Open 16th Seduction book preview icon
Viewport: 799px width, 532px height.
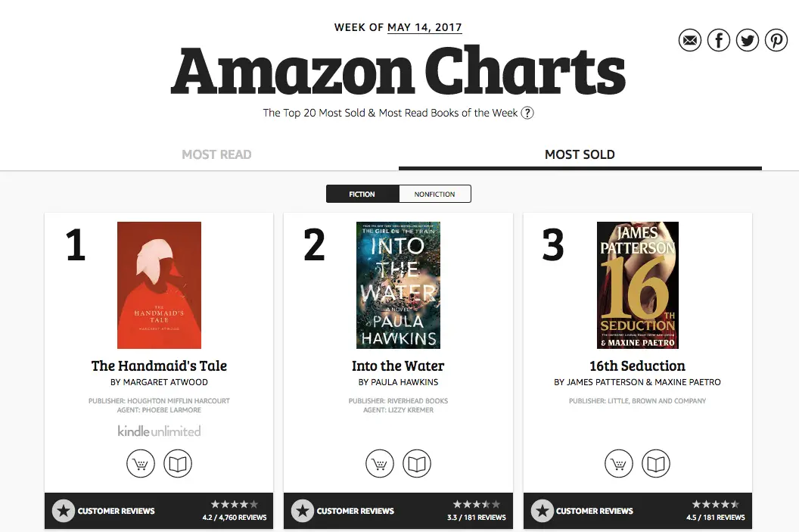click(x=656, y=464)
